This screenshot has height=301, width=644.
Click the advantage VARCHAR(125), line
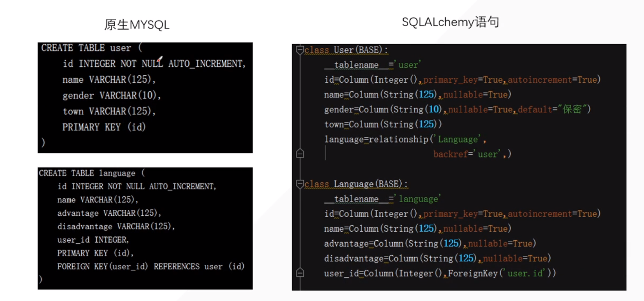[109, 213]
